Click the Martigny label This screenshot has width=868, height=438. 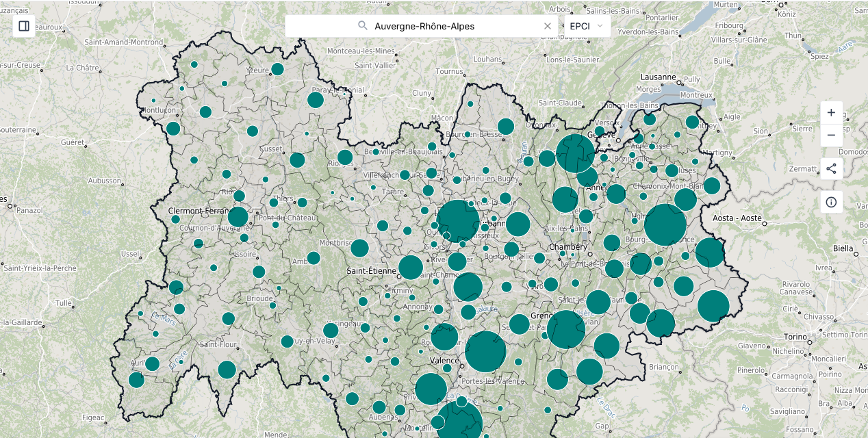[x=717, y=153]
